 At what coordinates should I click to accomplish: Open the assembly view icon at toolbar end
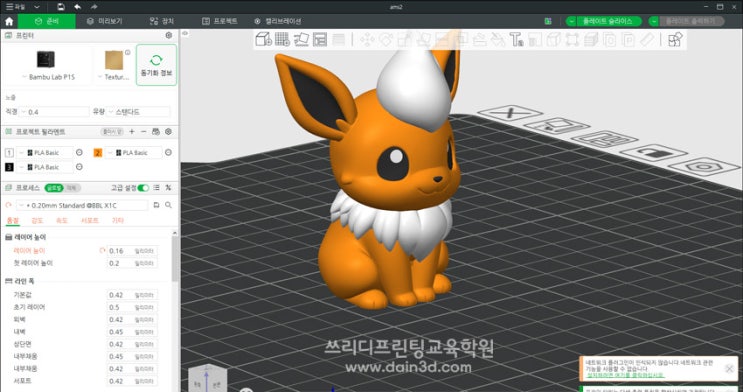click(675, 39)
